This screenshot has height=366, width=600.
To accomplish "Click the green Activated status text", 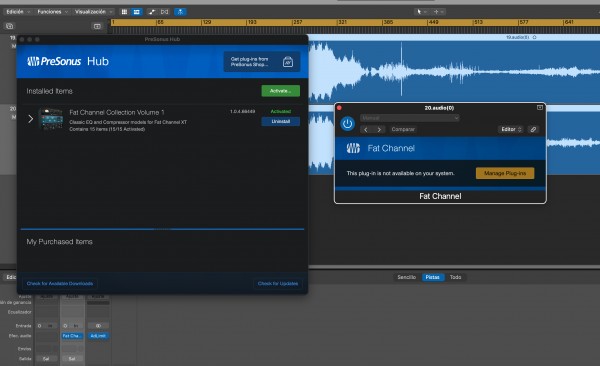I will (280, 111).
